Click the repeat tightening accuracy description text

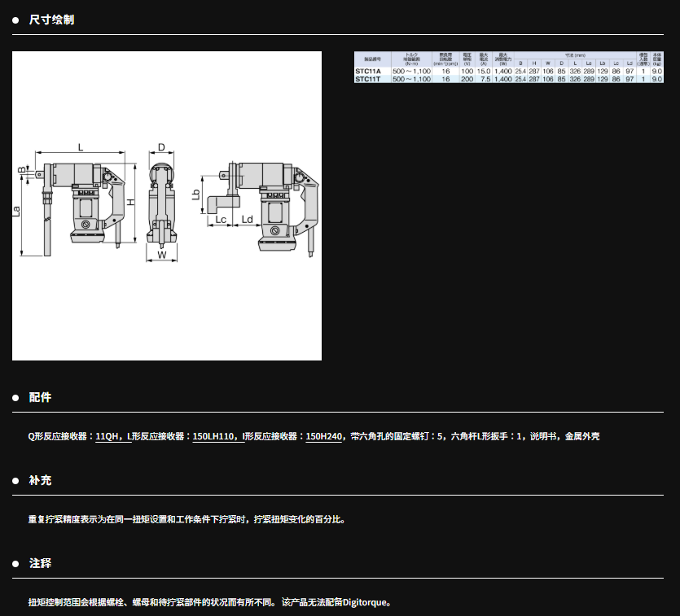[x=186, y=519]
